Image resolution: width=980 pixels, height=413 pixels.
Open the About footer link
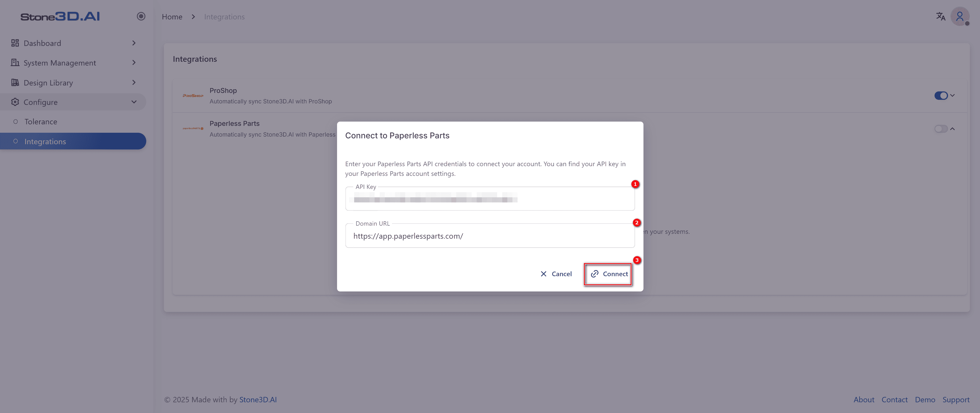point(864,400)
